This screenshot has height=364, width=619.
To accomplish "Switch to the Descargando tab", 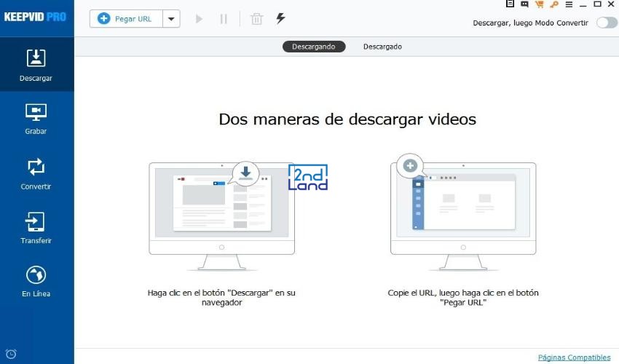I will (314, 47).
